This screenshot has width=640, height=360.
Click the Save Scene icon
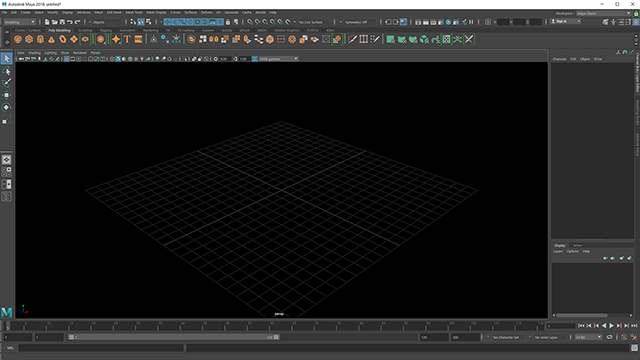[62, 22]
